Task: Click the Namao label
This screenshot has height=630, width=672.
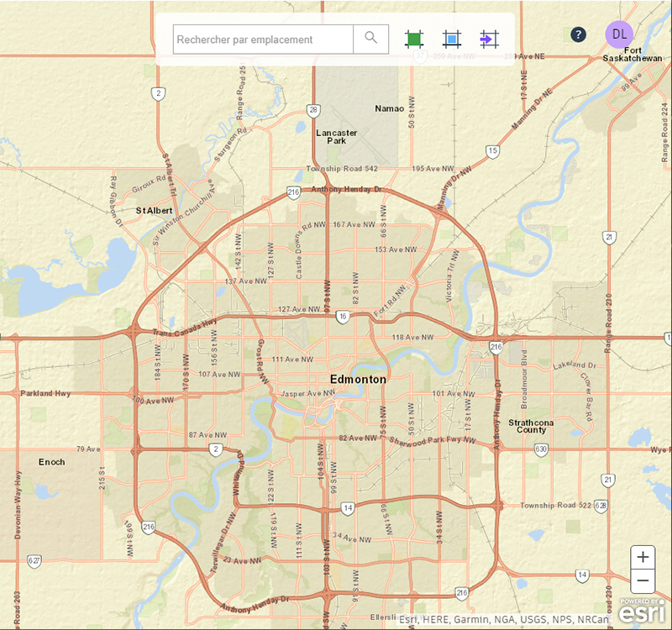Action: 390,109
